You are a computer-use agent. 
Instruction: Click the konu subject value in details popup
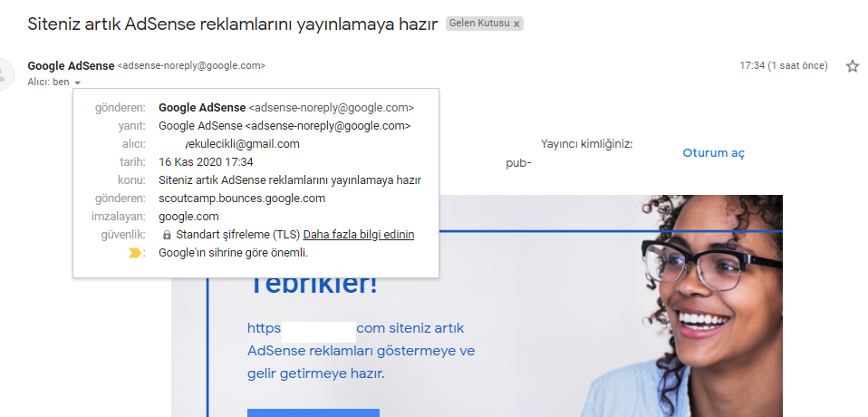pyautogui.click(x=290, y=180)
